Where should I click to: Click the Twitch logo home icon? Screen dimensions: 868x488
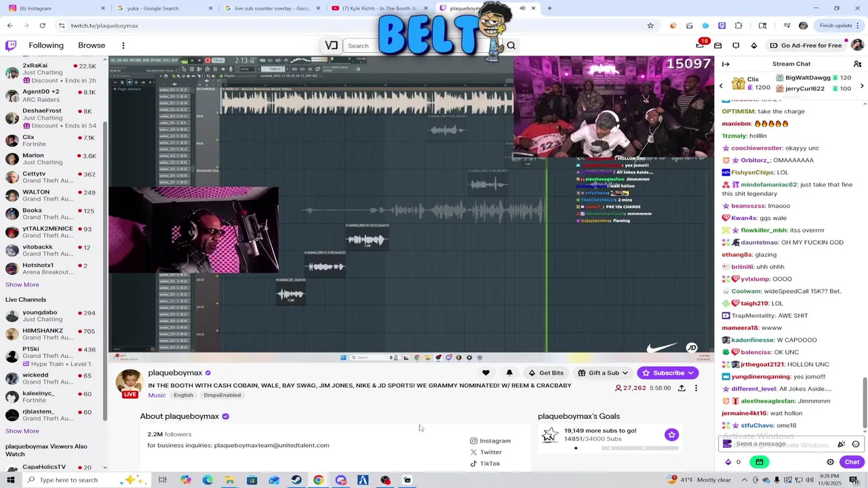tap(11, 45)
